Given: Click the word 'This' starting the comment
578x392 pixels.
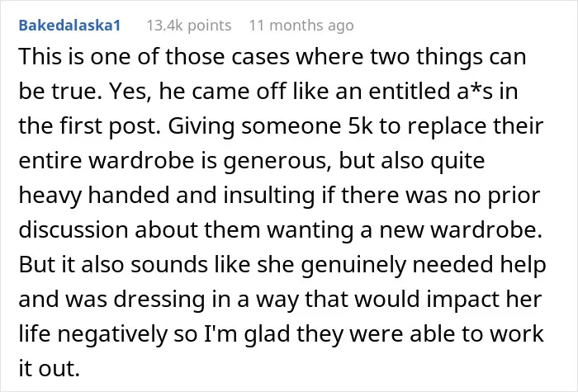Looking at the screenshot, I should [x=39, y=56].
